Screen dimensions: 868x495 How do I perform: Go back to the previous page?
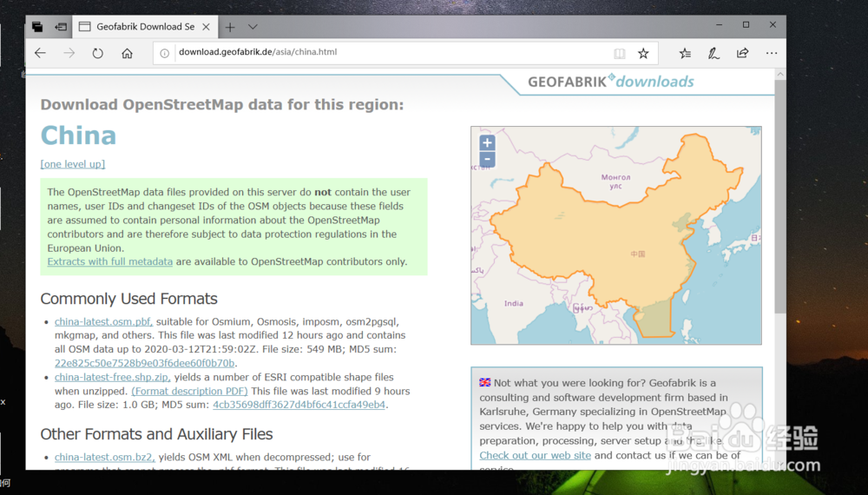coord(41,53)
